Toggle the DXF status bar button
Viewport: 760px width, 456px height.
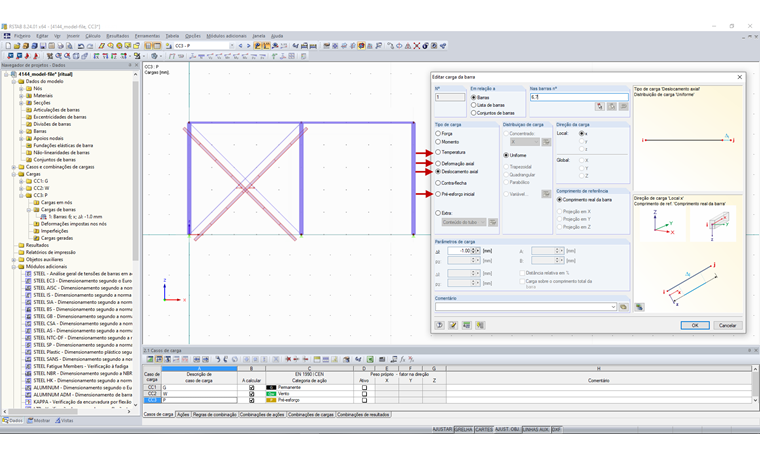(556, 429)
